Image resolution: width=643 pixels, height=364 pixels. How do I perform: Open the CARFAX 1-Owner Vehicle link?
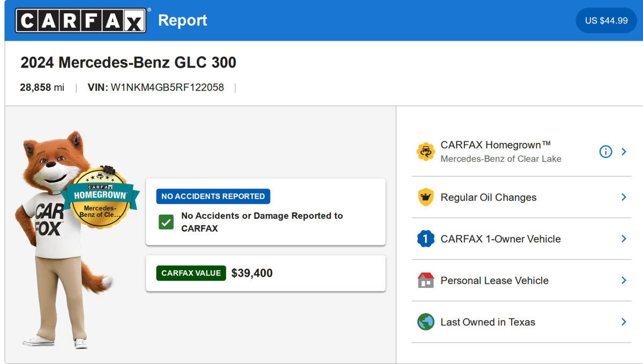500,239
